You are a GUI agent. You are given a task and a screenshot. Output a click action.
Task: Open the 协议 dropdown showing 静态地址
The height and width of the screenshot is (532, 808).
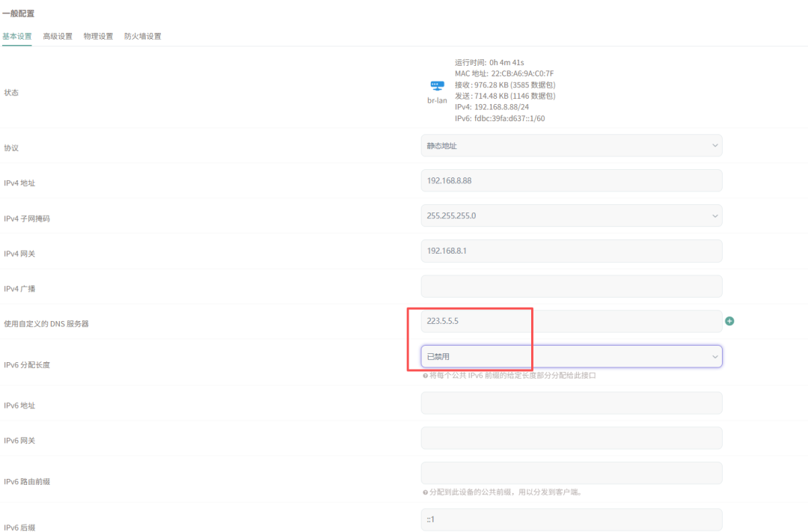click(x=571, y=146)
